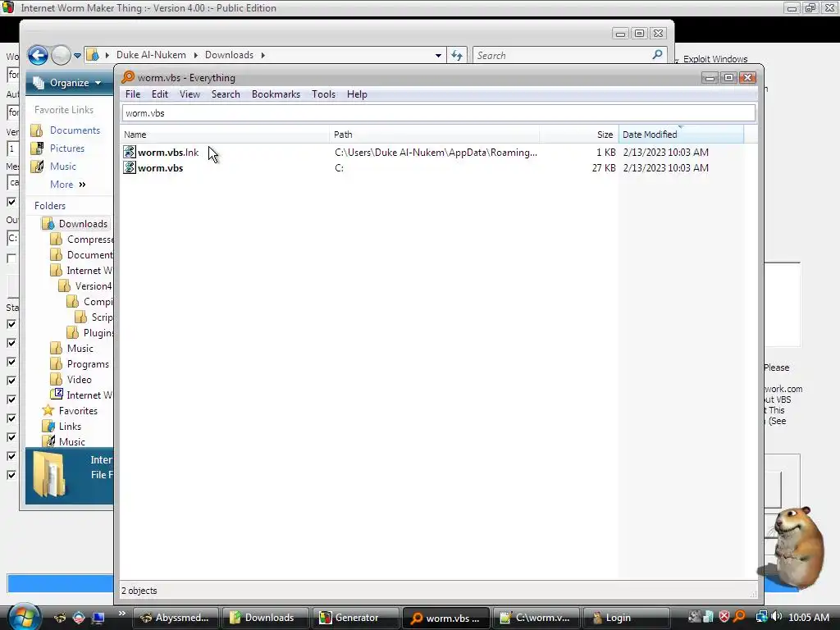Switch to Generator taskbar button
840x630 pixels.
pos(356,618)
